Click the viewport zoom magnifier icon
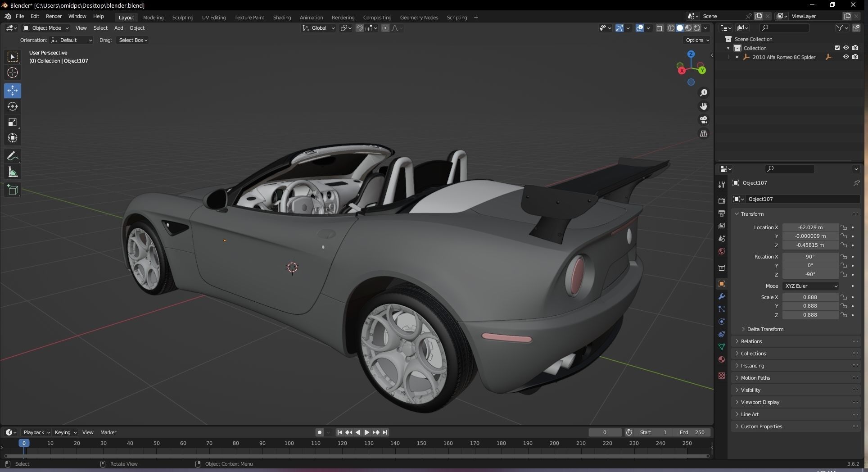868x472 pixels. (703, 93)
